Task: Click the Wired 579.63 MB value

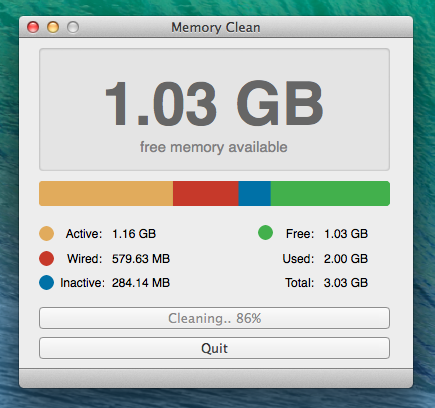Action: 141,259
